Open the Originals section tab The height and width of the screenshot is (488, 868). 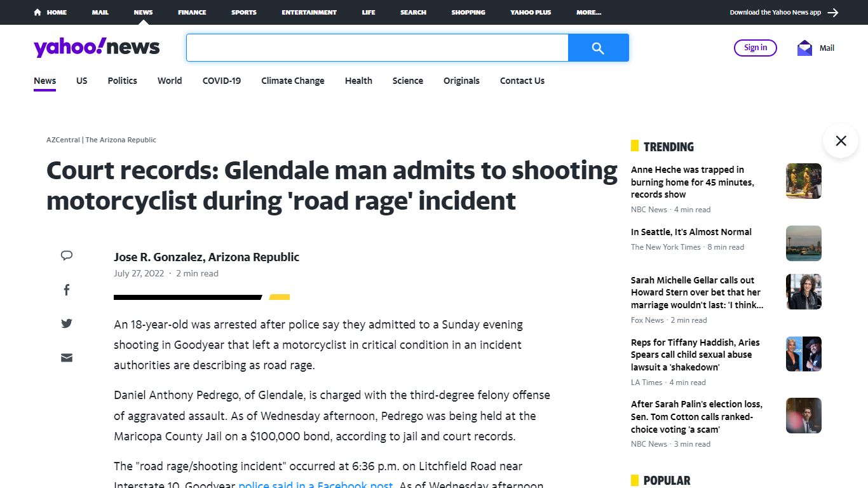click(461, 81)
